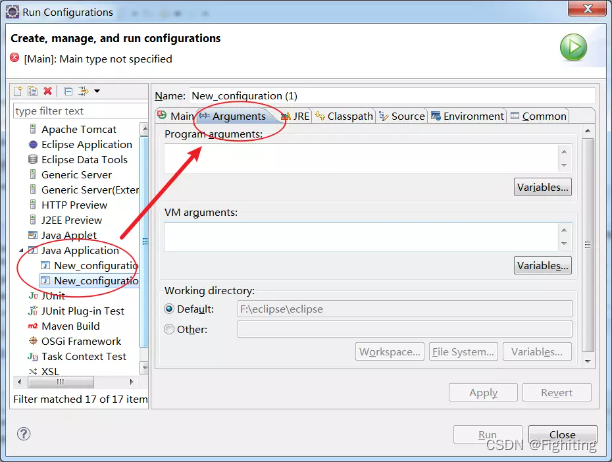
Task: Select Java Applet launch type
Action: (x=69, y=235)
